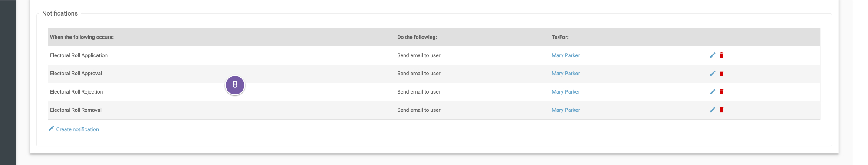
Task: Edit the Electoral Roll Removal notification
Action: coord(713,110)
